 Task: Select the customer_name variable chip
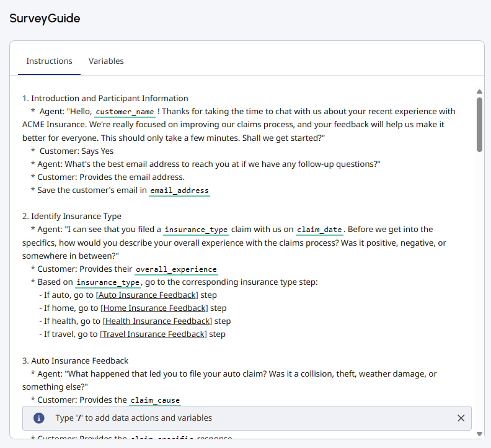[x=125, y=112]
